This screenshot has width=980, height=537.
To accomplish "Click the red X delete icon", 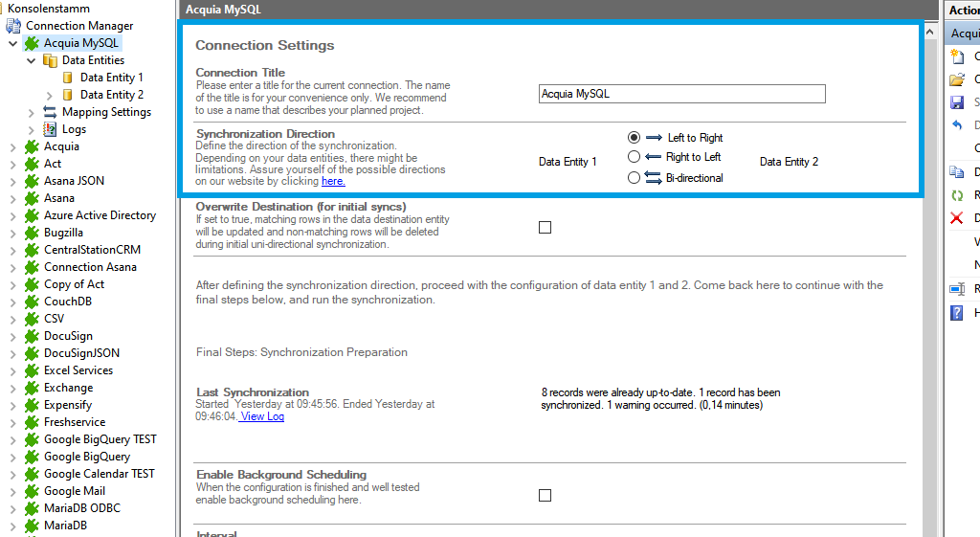I will 956,218.
